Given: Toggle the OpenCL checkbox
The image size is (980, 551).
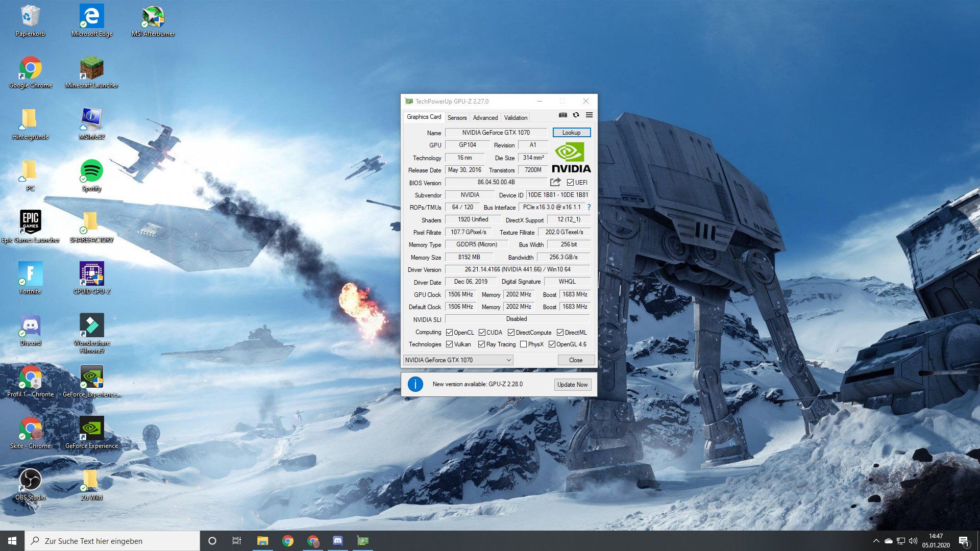Looking at the screenshot, I should point(449,333).
